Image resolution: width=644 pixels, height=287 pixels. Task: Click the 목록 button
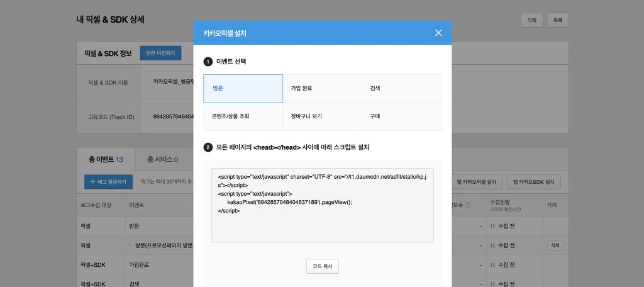pos(558,20)
